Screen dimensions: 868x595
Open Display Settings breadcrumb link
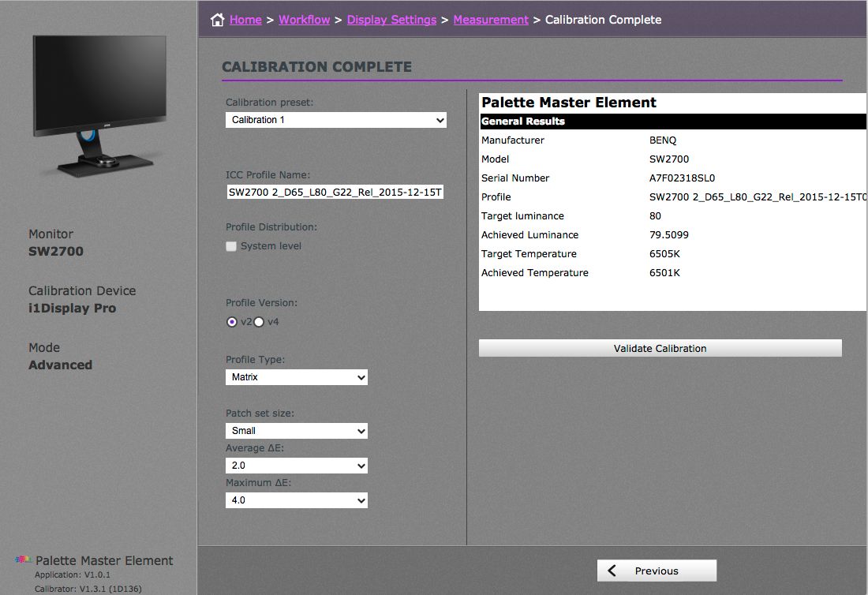coord(391,20)
